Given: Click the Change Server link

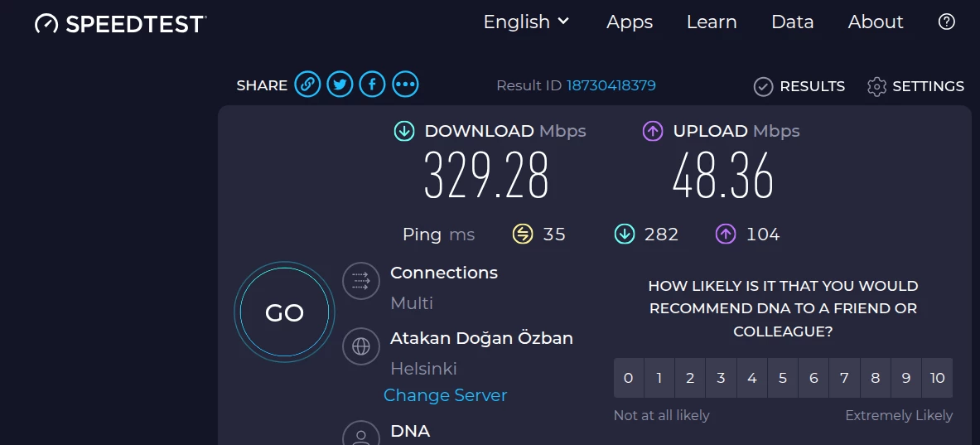Looking at the screenshot, I should point(445,395).
